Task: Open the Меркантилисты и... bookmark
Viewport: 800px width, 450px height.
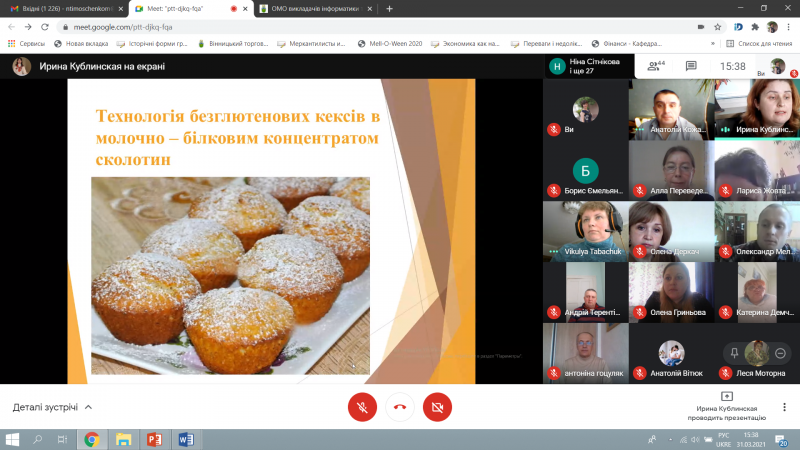Action: point(311,44)
